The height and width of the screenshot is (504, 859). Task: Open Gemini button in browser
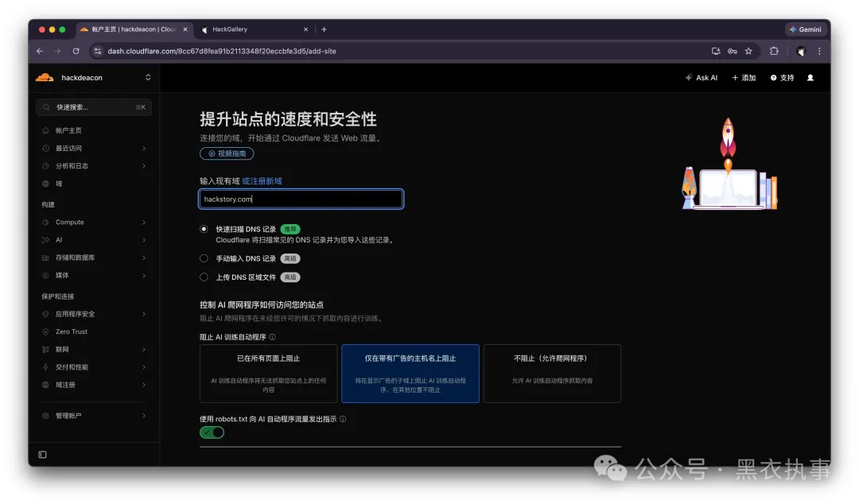(x=806, y=29)
